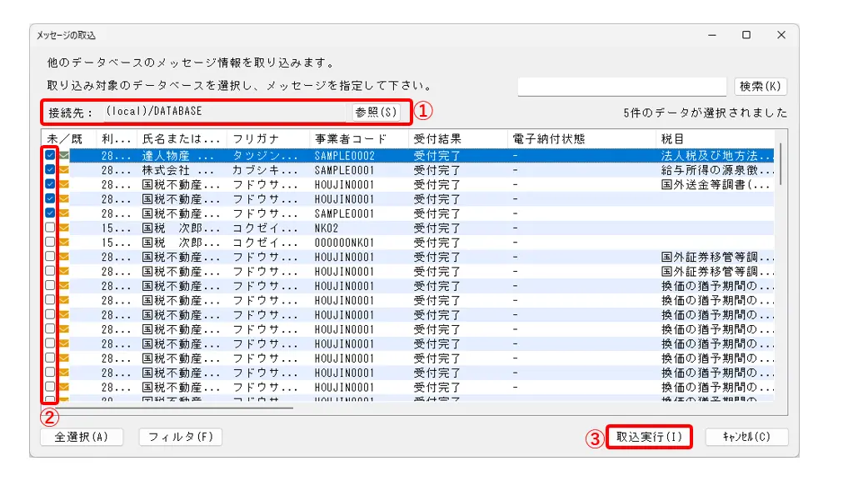Open the 参照(S) browse button
Screen dimensions: 868x501
point(376,112)
